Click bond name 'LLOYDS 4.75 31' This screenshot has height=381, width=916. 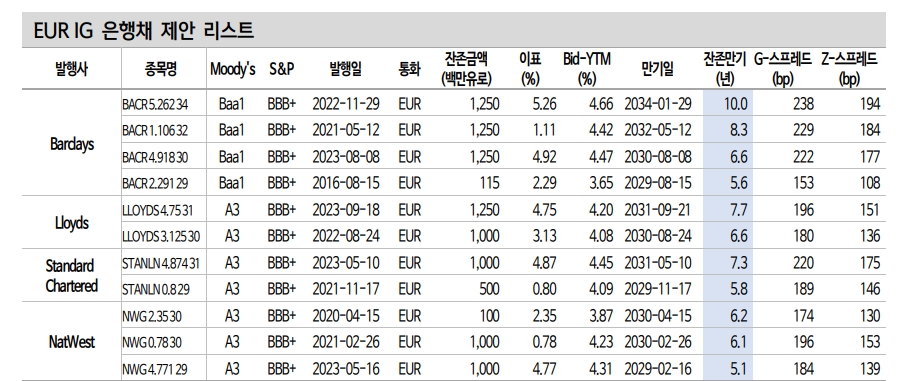(157, 210)
